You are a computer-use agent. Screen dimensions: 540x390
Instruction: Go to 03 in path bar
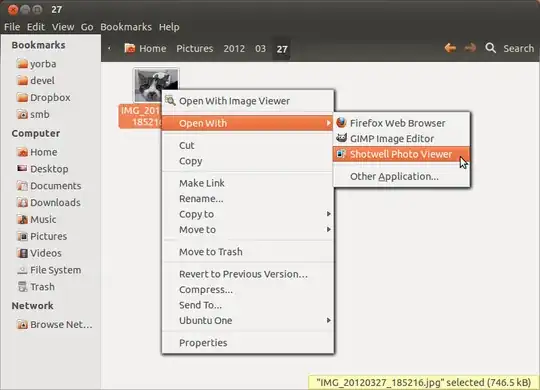[x=260, y=48]
